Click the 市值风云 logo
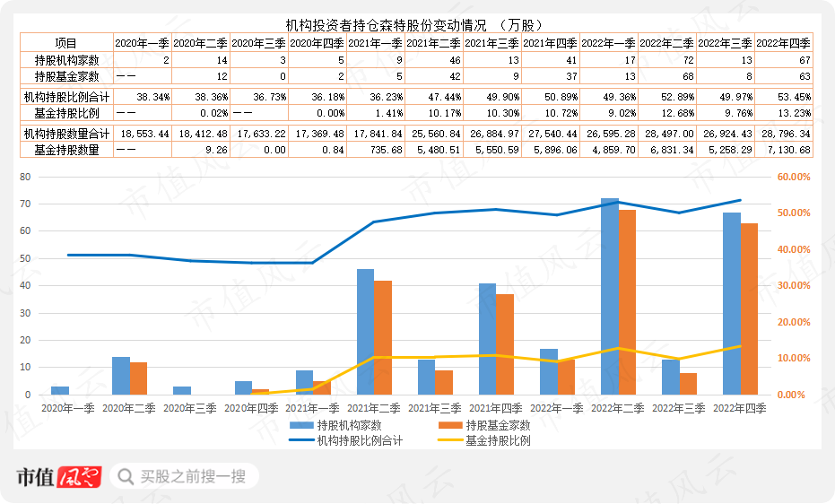Image resolution: width=835 pixels, height=504 pixels. 58,477
